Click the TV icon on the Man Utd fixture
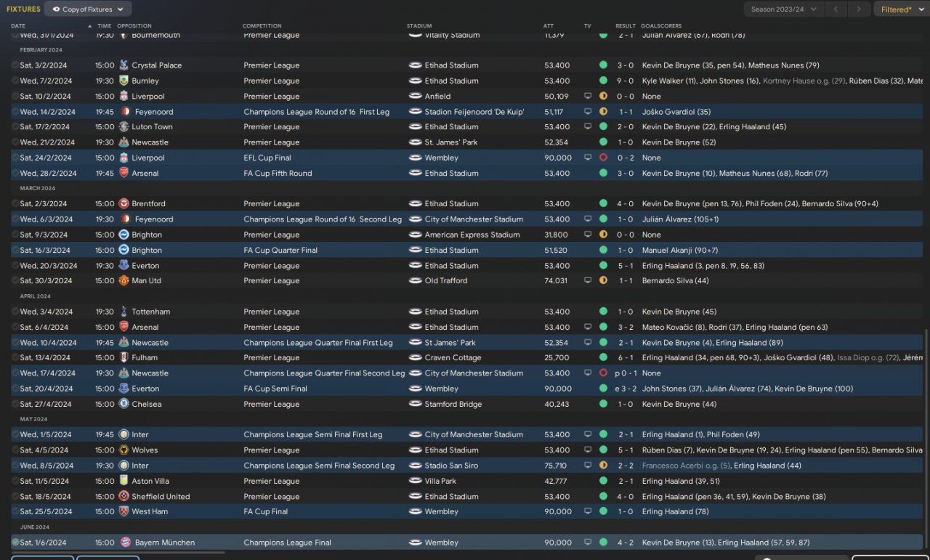This screenshot has height=560, width=930. tap(588, 281)
